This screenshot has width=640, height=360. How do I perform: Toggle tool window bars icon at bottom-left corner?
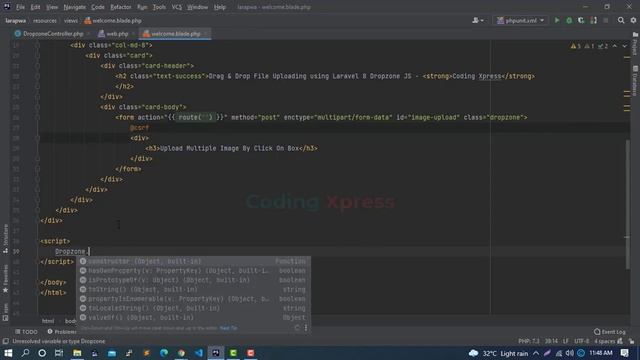point(5,341)
